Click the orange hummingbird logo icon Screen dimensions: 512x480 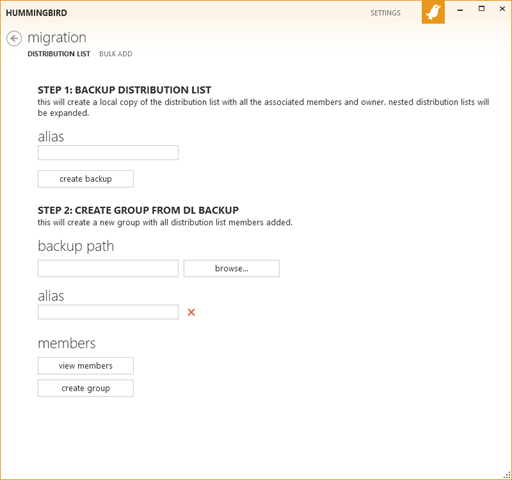tap(433, 12)
